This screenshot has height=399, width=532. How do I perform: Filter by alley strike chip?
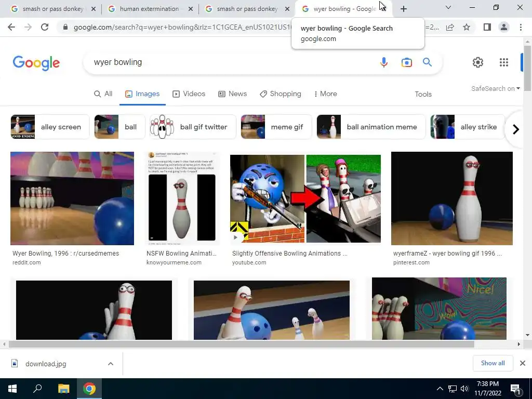point(468,127)
